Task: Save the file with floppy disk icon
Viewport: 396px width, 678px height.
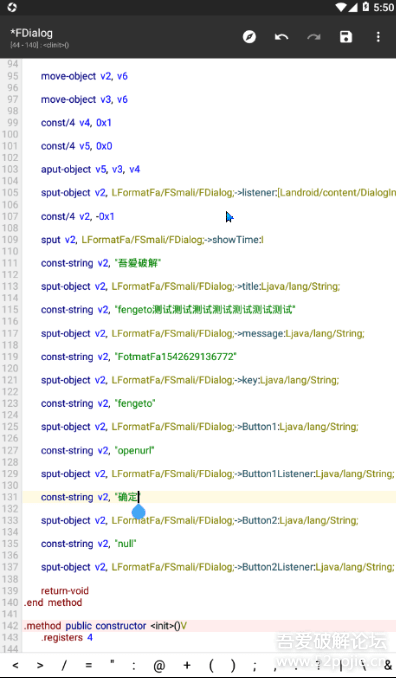Action: (x=346, y=37)
